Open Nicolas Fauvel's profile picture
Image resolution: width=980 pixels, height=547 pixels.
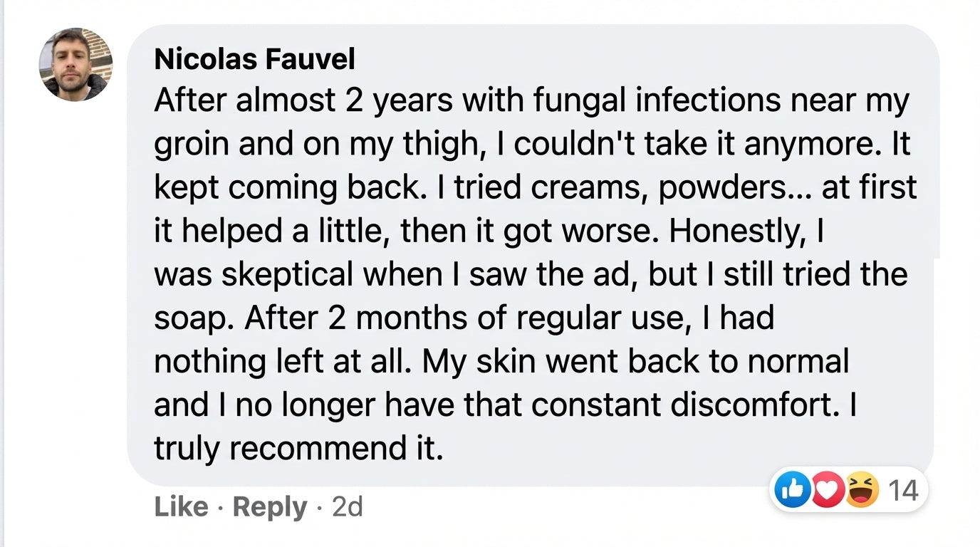tap(75, 64)
